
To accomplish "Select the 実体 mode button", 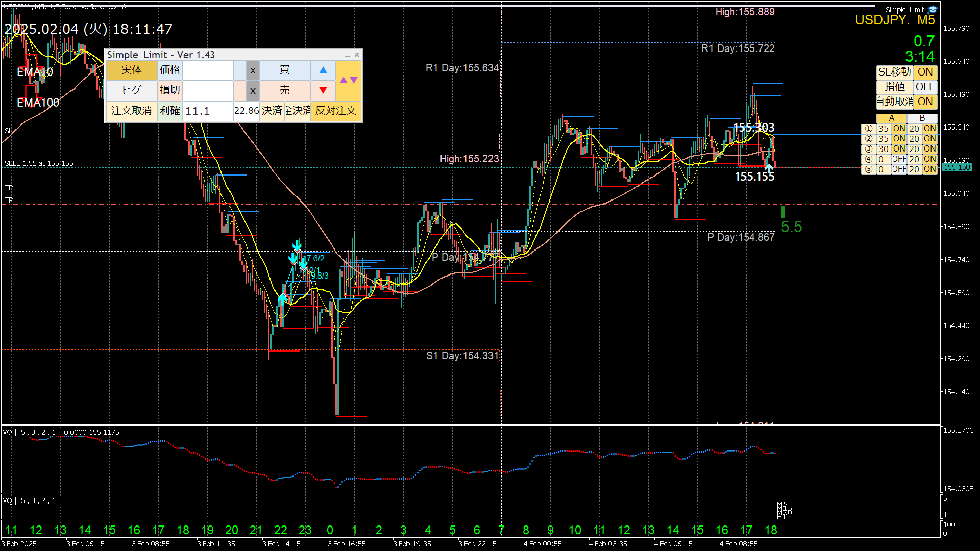I will (x=131, y=70).
